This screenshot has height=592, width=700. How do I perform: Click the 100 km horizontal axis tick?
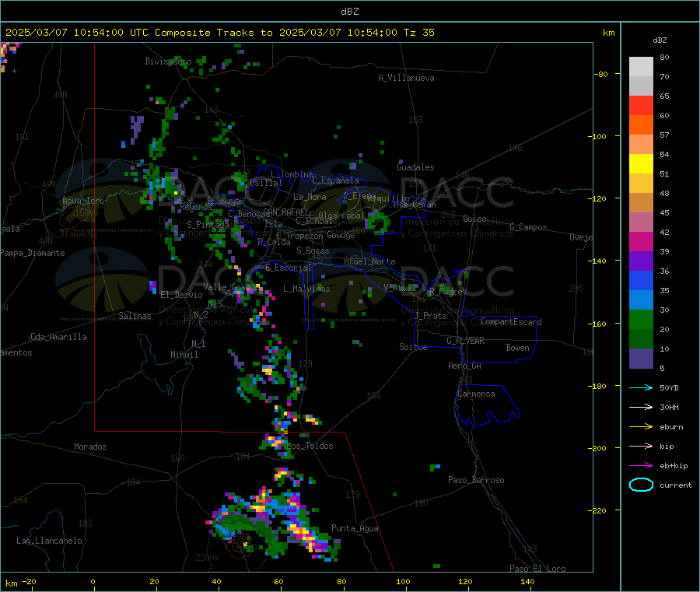(x=403, y=581)
